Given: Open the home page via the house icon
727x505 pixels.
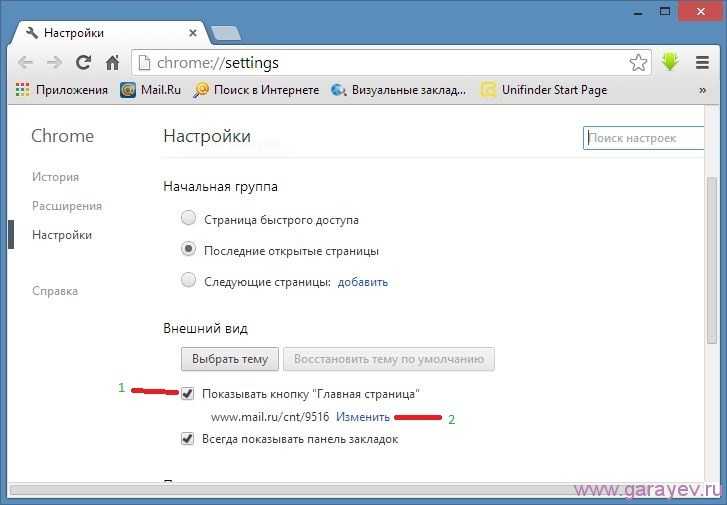Looking at the screenshot, I should (112, 62).
